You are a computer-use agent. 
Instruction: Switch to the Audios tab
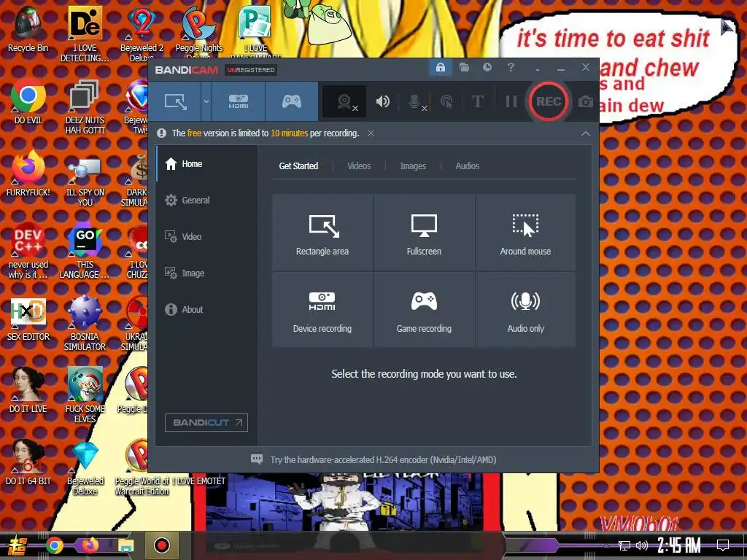[x=468, y=166]
